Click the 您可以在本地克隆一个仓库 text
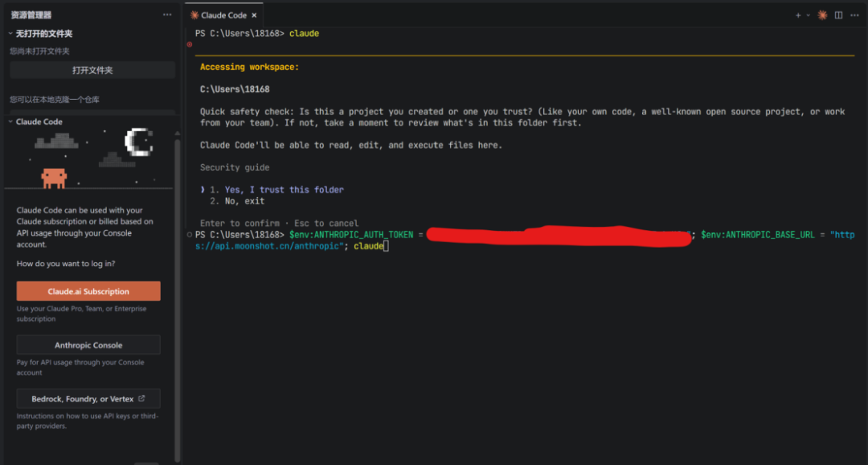Screen dimensions: 868x465 pos(55,100)
